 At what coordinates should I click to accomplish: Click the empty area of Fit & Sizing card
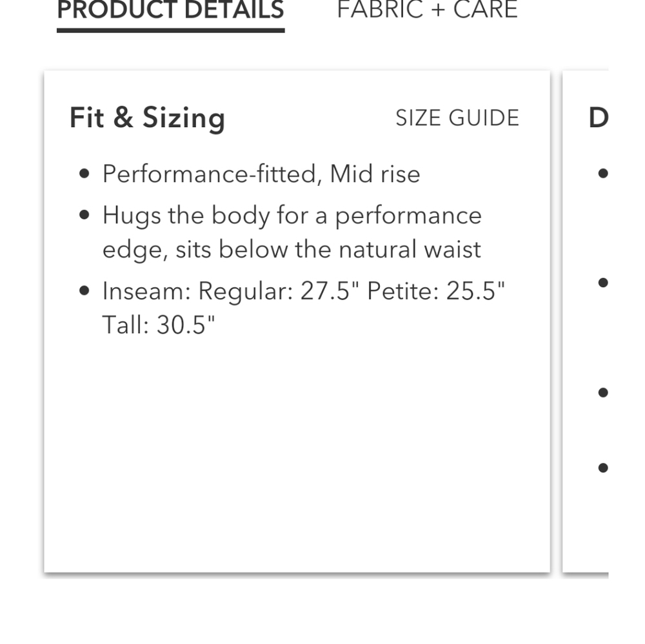click(x=297, y=452)
